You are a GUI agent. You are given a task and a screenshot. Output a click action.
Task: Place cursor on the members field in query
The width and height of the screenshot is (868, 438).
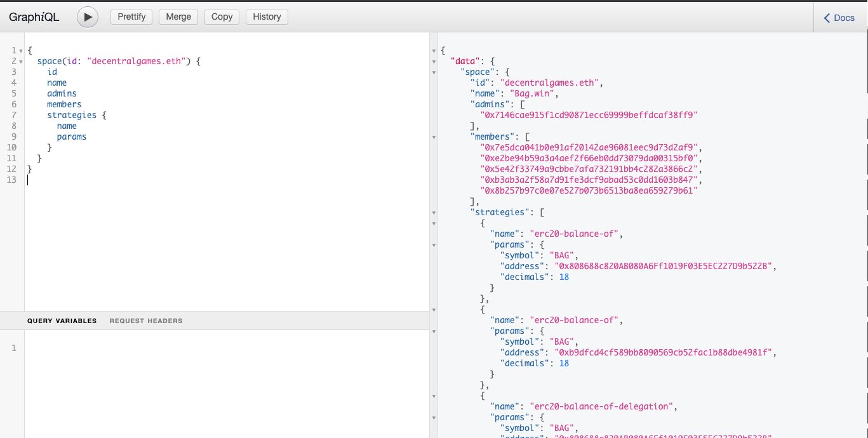coord(64,104)
